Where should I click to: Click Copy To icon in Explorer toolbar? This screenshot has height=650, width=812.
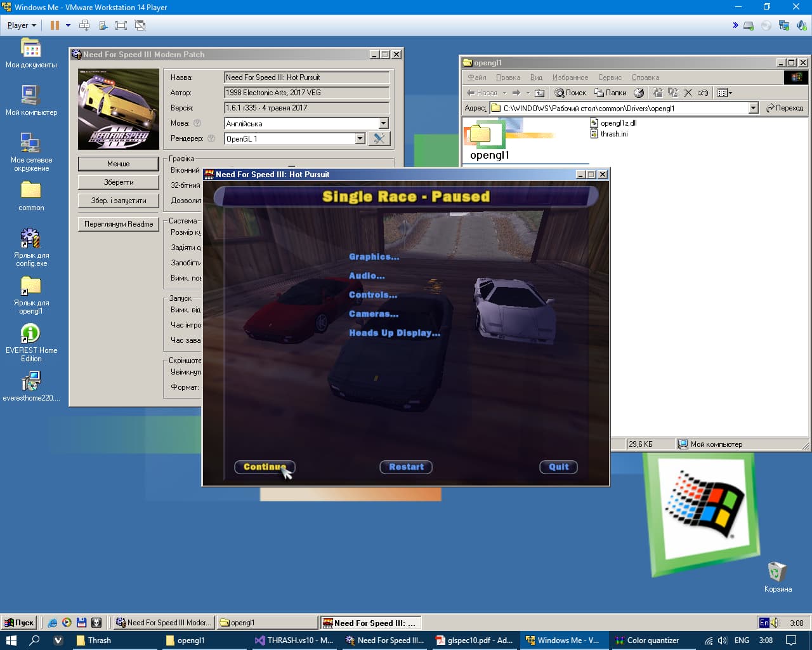pyautogui.click(x=672, y=93)
